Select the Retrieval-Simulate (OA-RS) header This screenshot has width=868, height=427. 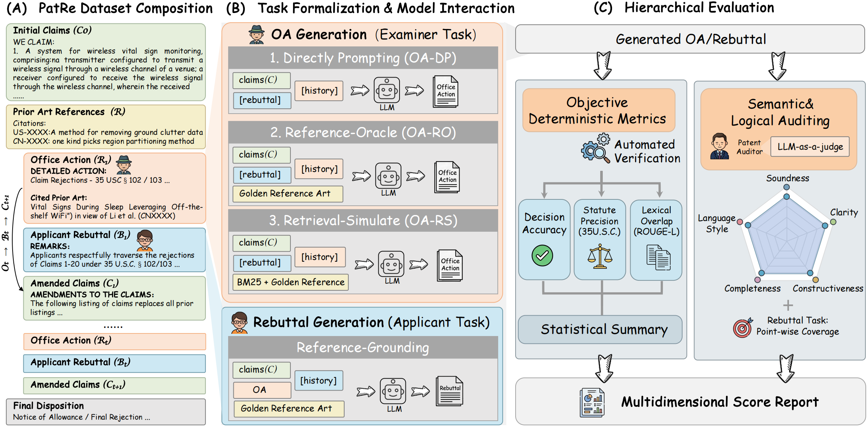[363, 221]
